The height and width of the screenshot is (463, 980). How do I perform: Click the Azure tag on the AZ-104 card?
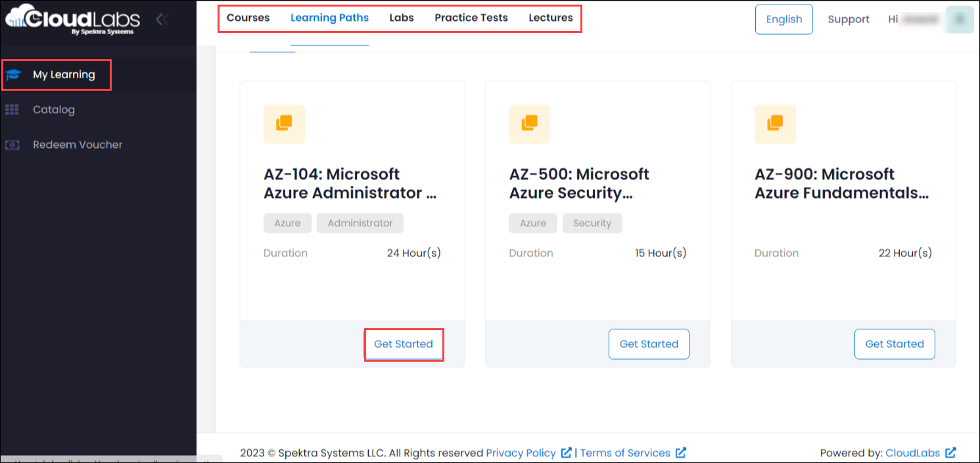coord(287,223)
